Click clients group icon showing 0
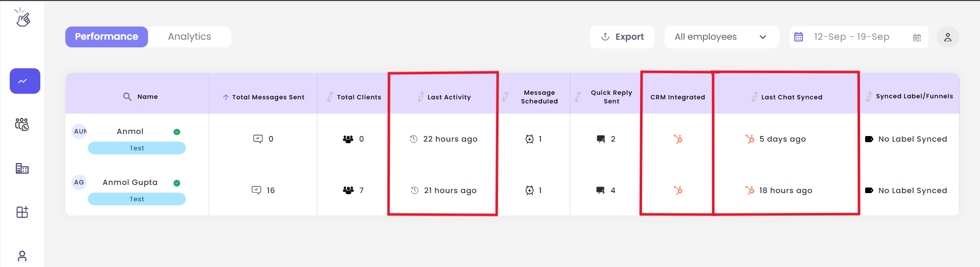This screenshot has width=980, height=267. (x=348, y=139)
